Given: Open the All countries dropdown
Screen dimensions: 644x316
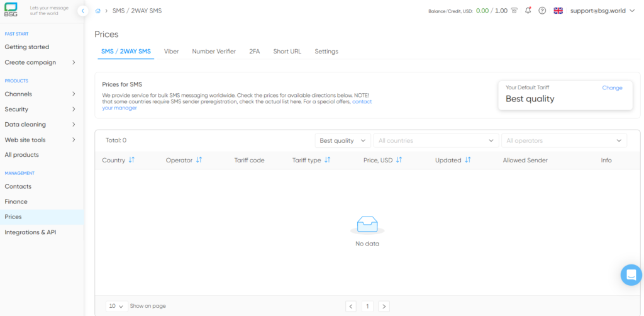Looking at the screenshot, I should (436, 140).
